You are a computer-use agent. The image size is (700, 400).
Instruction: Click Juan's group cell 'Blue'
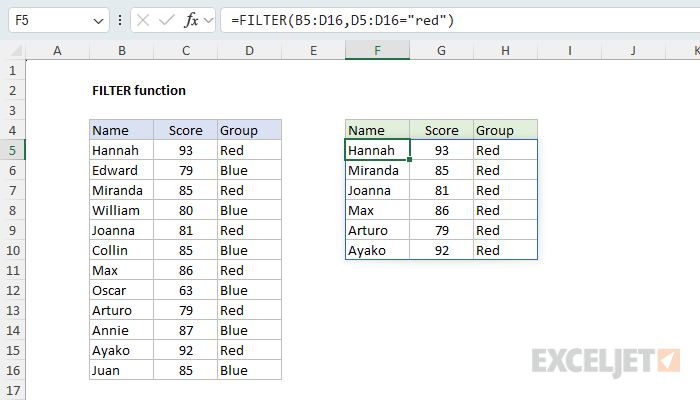coord(250,371)
